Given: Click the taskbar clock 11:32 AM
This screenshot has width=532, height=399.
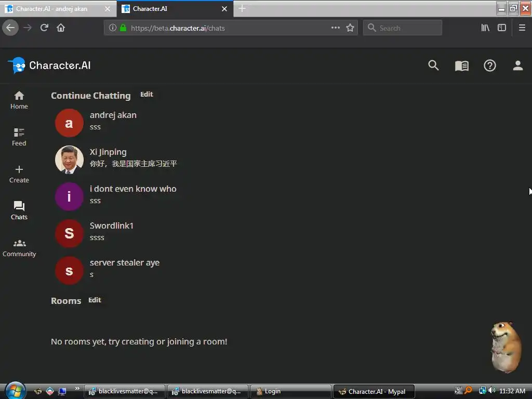Looking at the screenshot, I should [x=512, y=391].
